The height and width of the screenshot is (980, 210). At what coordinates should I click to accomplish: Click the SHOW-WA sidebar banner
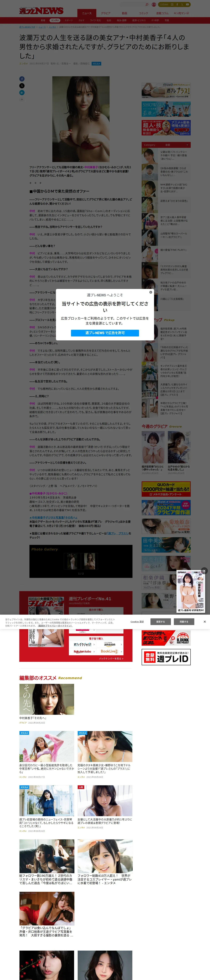(166, 109)
